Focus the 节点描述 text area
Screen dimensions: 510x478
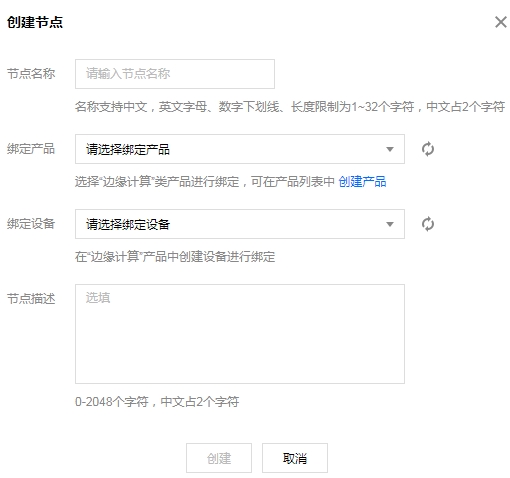point(240,334)
